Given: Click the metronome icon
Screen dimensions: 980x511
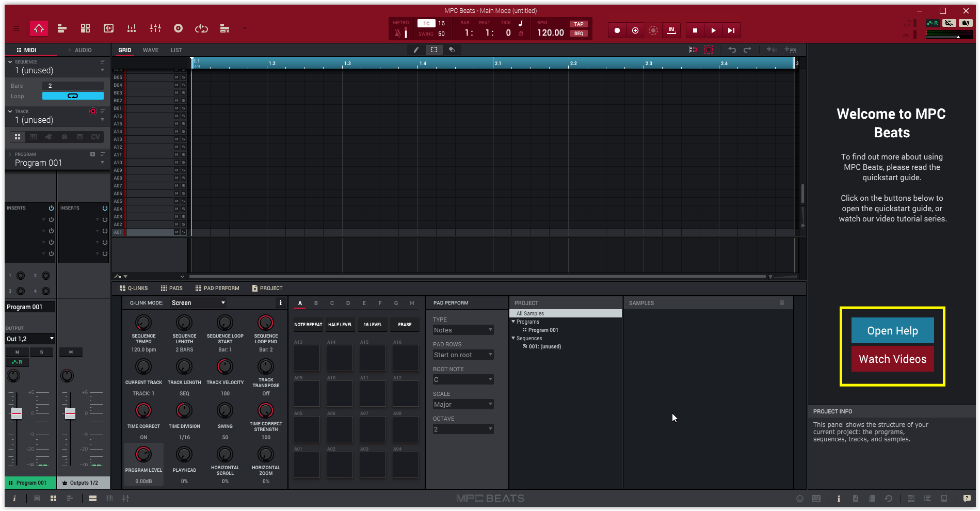Looking at the screenshot, I should pos(398,33).
